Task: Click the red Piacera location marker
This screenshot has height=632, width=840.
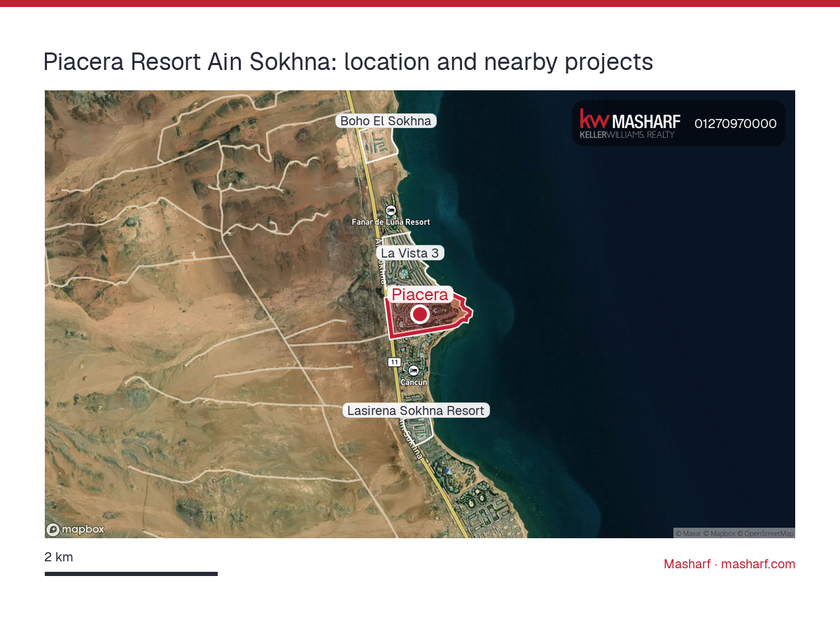Action: pos(419,314)
